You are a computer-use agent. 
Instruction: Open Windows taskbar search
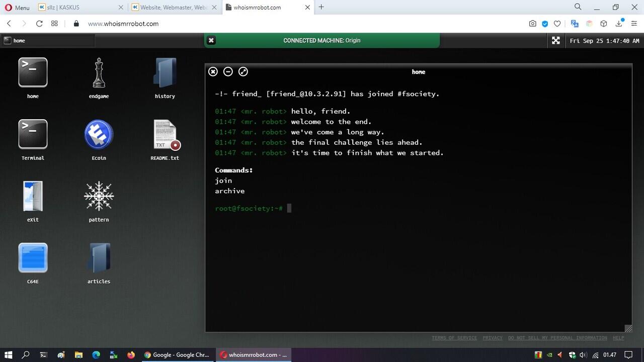[26, 354]
